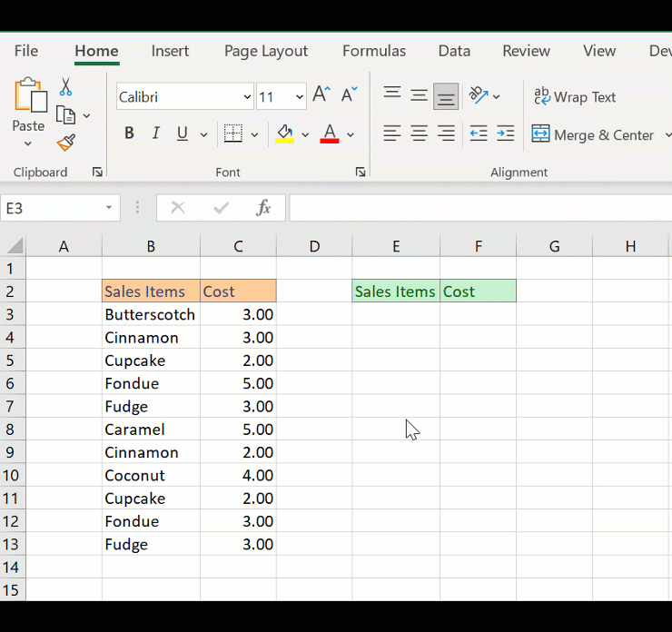Click Merge & Center button

tap(593, 134)
